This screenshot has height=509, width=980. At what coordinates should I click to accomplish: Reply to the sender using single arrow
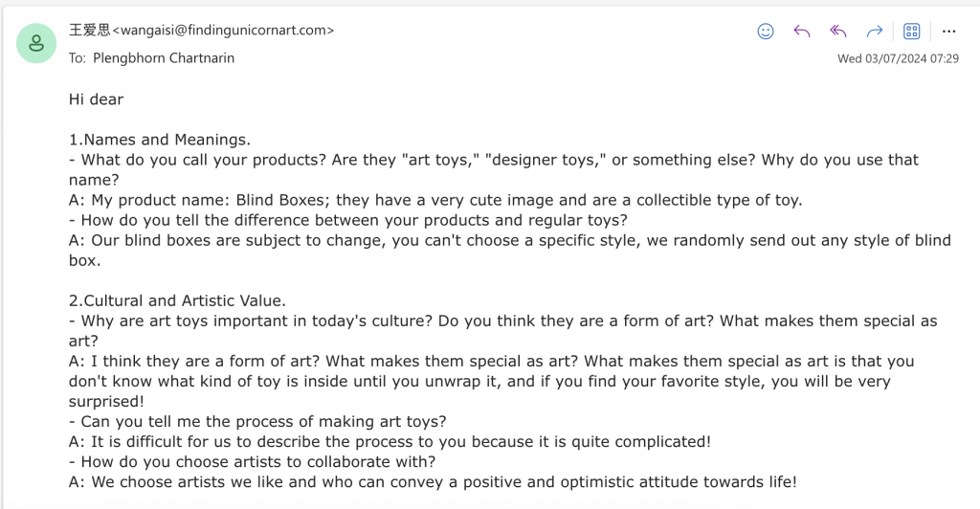[x=801, y=32]
